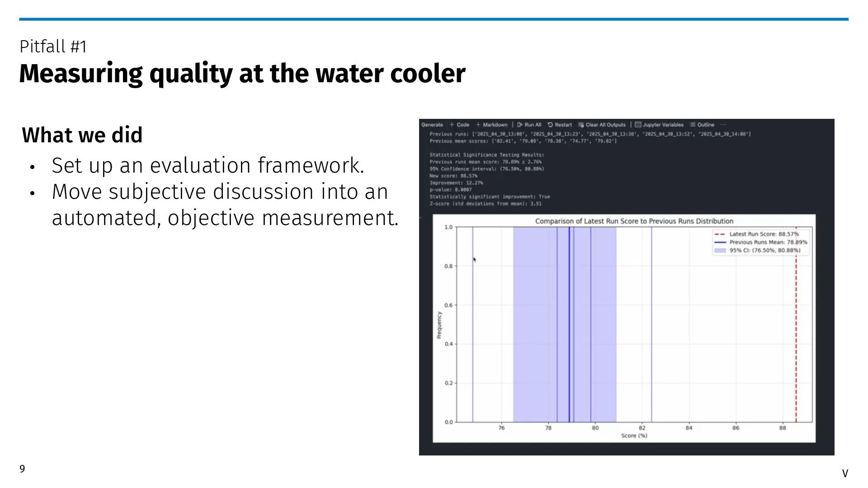Show the notebook Outline
This screenshot has height=488, width=868.
702,125
